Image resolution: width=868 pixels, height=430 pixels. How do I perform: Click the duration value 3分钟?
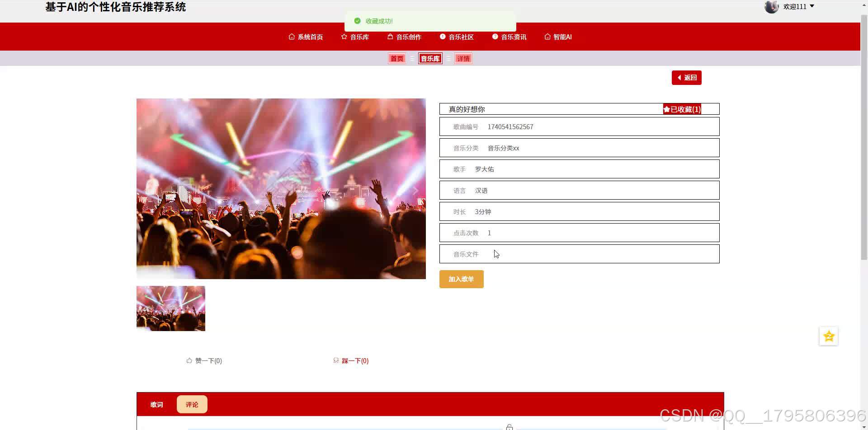483,212
